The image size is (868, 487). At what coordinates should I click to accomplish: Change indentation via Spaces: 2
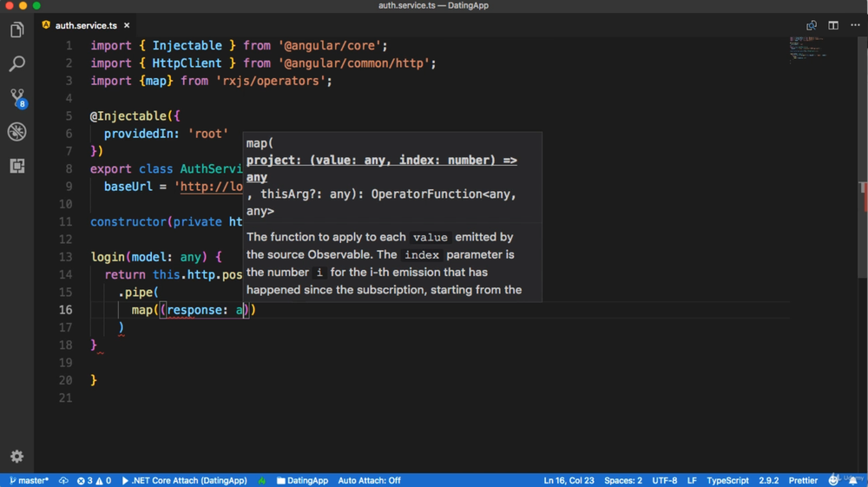pos(622,480)
